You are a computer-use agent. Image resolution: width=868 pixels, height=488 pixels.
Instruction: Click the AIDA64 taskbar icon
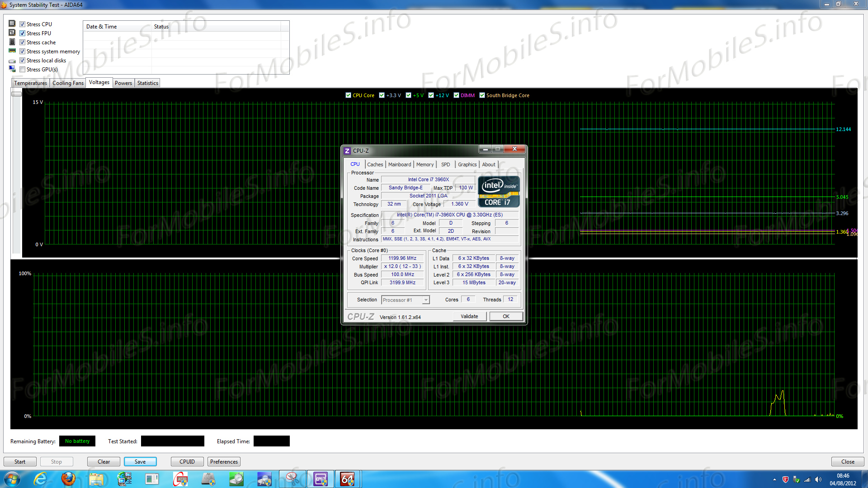[x=347, y=479]
